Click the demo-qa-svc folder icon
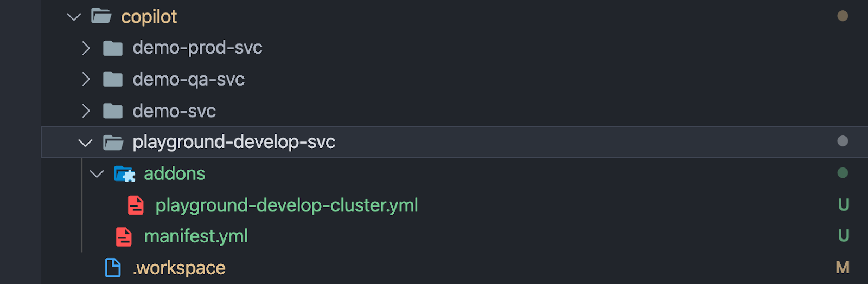Viewport: 868px width, 284px height. click(113, 80)
